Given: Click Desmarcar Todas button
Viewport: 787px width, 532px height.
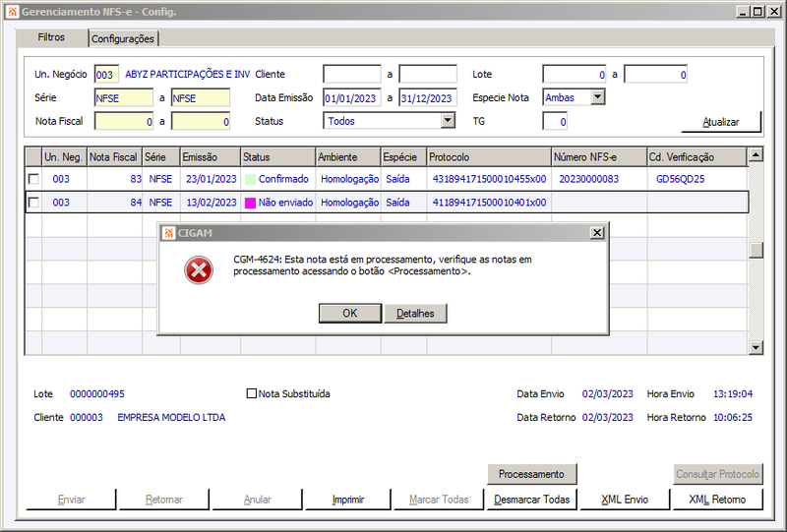Looking at the screenshot, I should [x=531, y=500].
